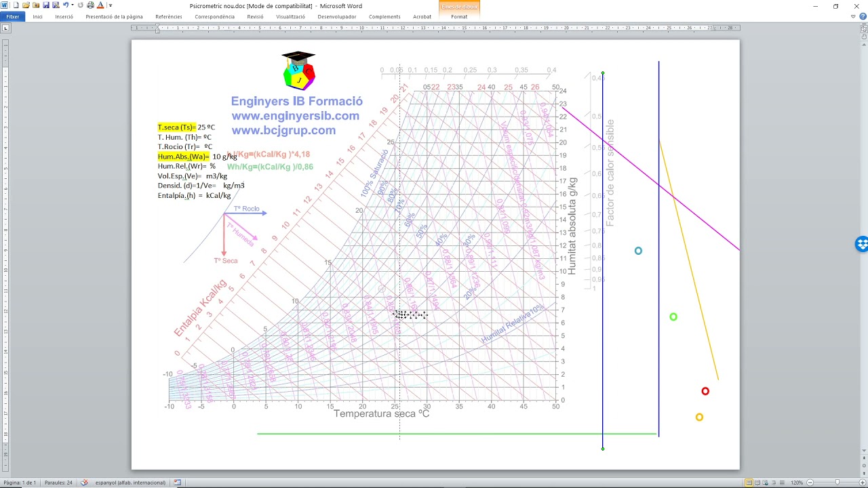Click the tab stop selector beside the ruler
Viewport: 868px width, 488px height.
tap(6, 28)
